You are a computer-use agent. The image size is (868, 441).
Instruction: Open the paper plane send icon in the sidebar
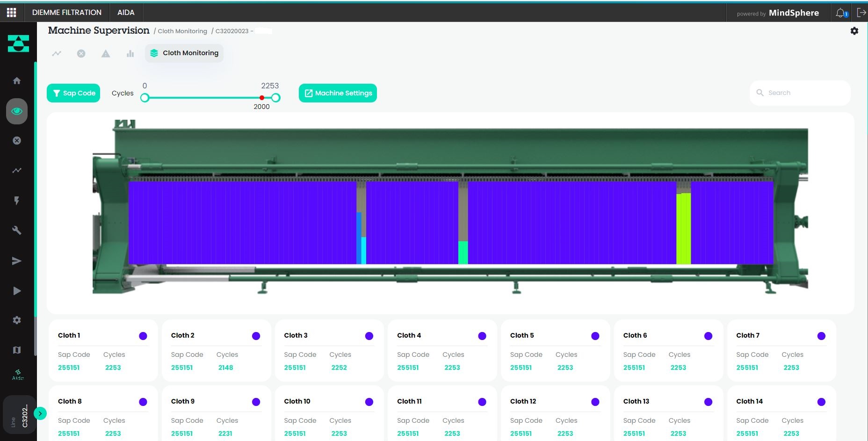(x=17, y=261)
